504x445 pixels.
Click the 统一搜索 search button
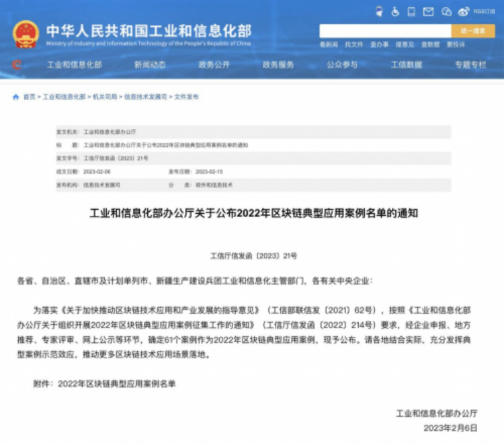(x=473, y=31)
